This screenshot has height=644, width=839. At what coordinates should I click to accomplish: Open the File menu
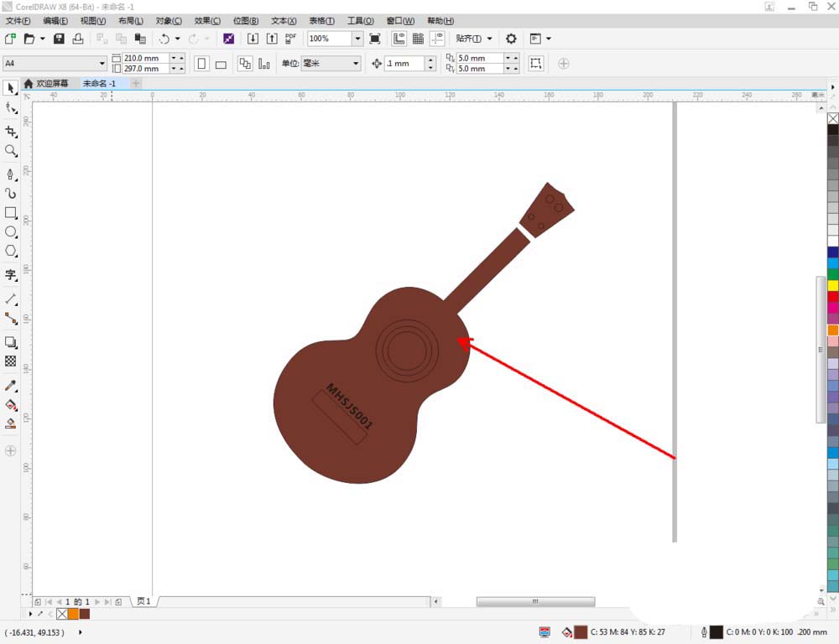[x=18, y=21]
